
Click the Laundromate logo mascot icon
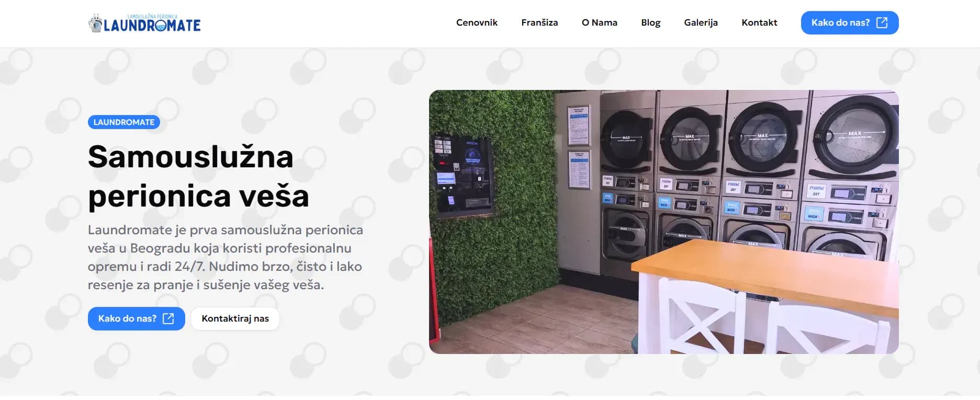(95, 24)
